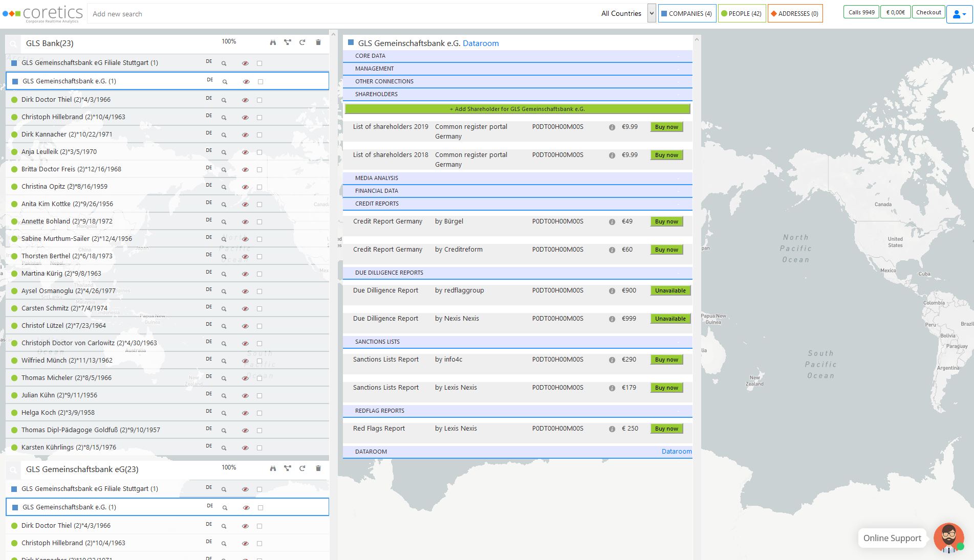Open network graph icon for GLS Gemeinschaftsbank eG(23)
The width and height of the screenshot is (974, 560).
pyautogui.click(x=288, y=468)
